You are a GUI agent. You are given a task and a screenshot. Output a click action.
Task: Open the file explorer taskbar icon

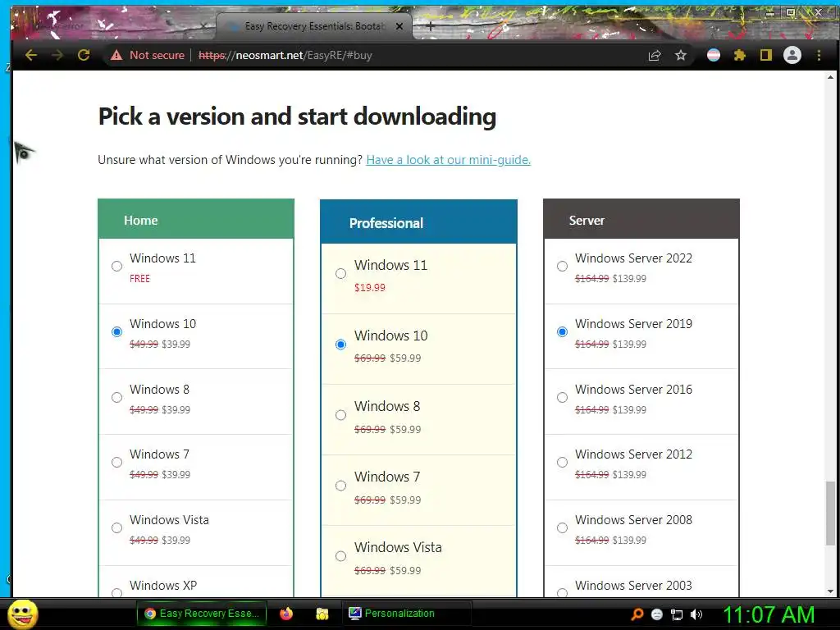pyautogui.click(x=322, y=614)
